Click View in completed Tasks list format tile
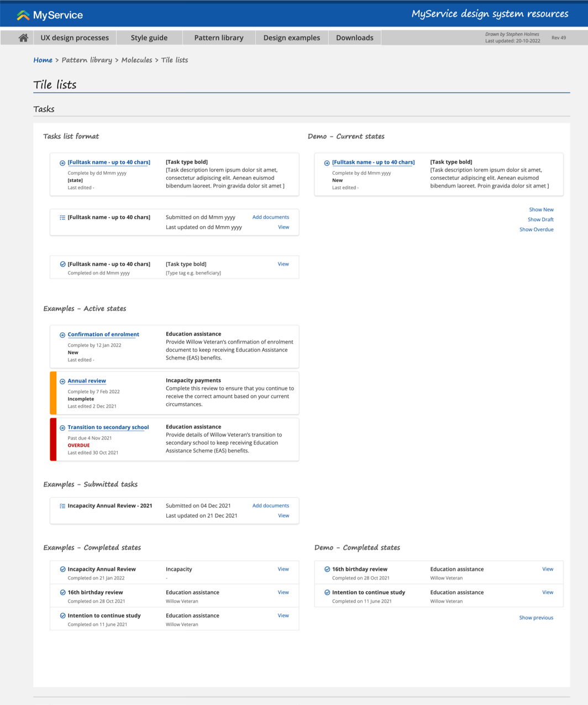The image size is (588, 705). point(283,264)
